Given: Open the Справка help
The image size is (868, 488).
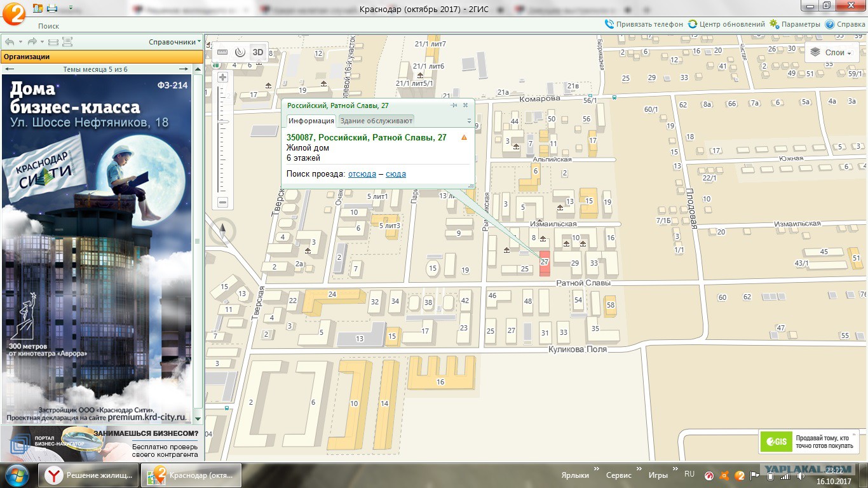Looking at the screenshot, I should click(845, 24).
